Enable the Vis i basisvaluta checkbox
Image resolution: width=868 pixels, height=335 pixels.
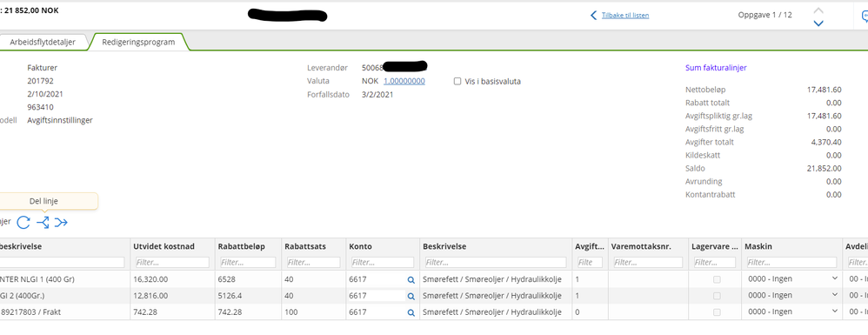(457, 82)
